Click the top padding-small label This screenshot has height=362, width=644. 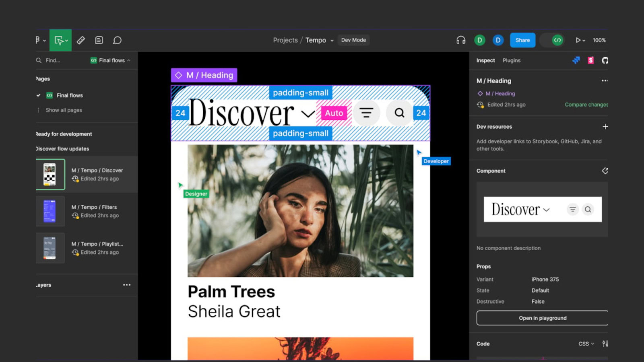301,93
